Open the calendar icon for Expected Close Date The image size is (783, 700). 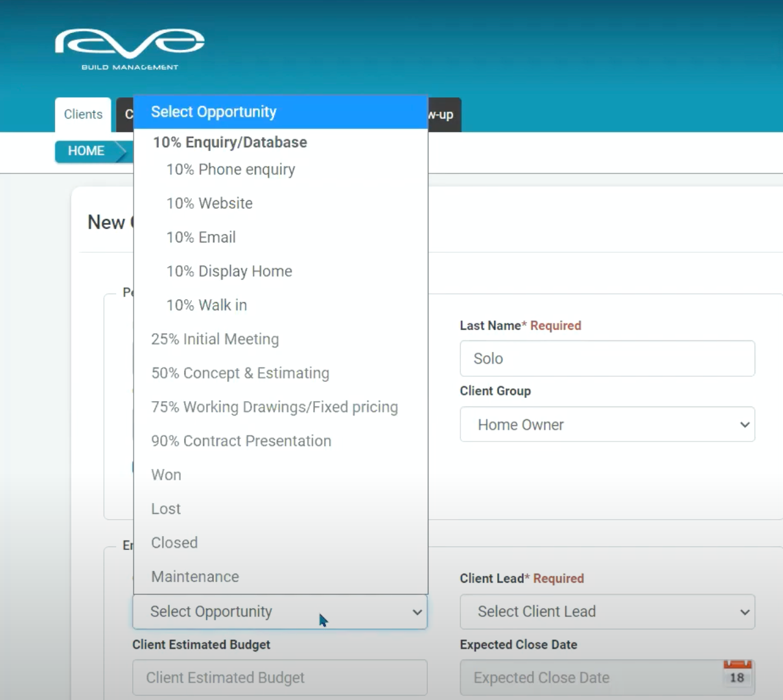[x=737, y=674]
